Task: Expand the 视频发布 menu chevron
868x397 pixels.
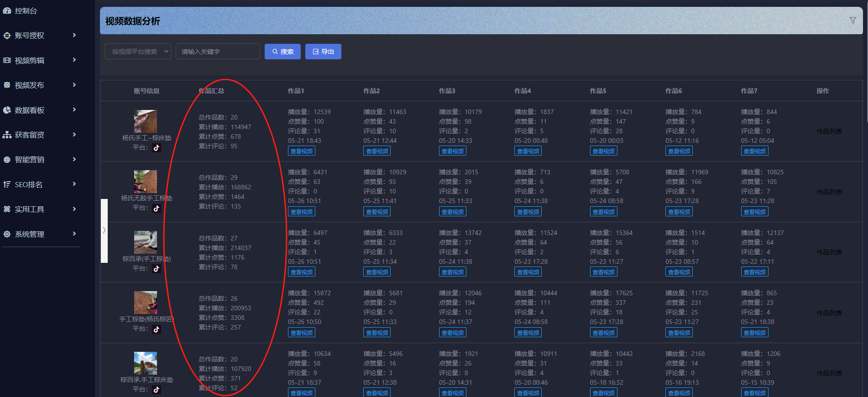Action: (74, 85)
